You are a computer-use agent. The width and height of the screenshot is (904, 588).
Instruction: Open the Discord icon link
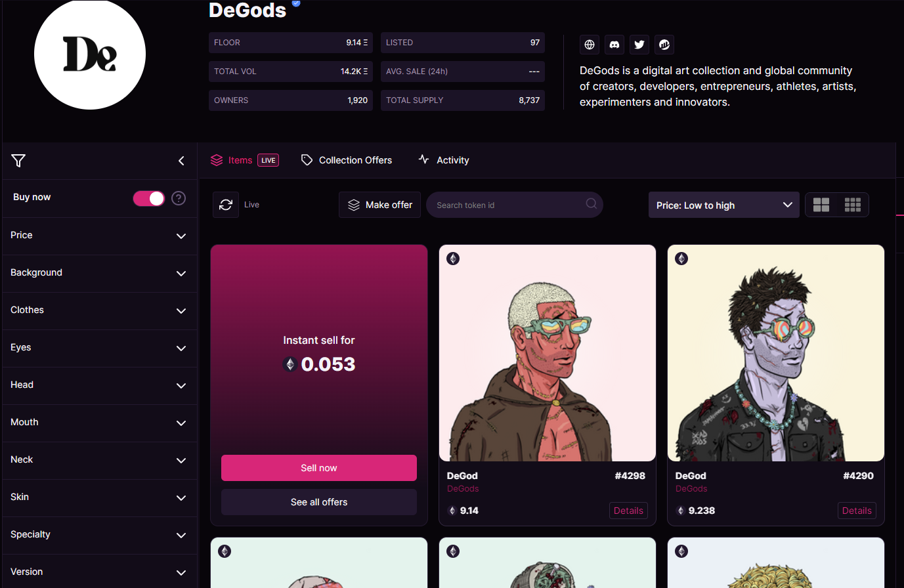click(614, 45)
